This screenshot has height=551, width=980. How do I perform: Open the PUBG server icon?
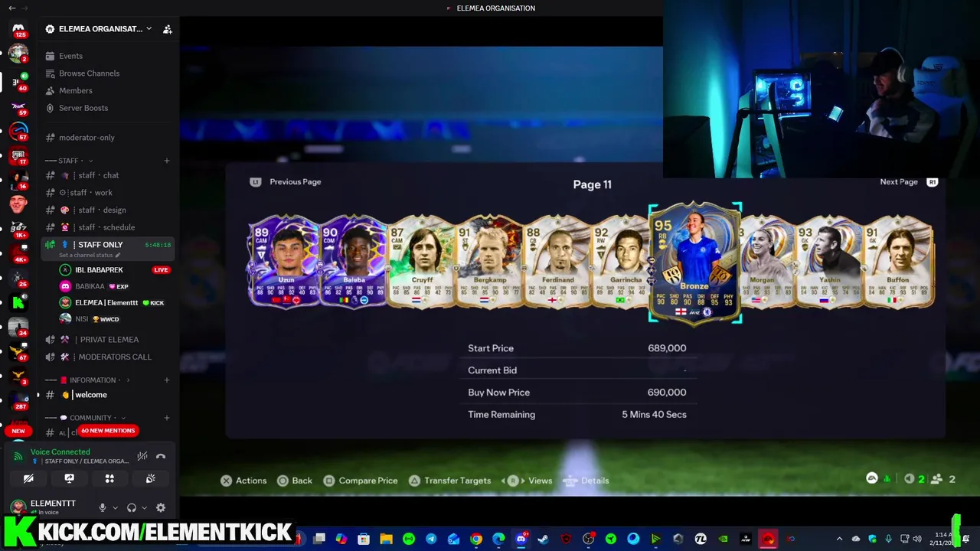click(18, 155)
